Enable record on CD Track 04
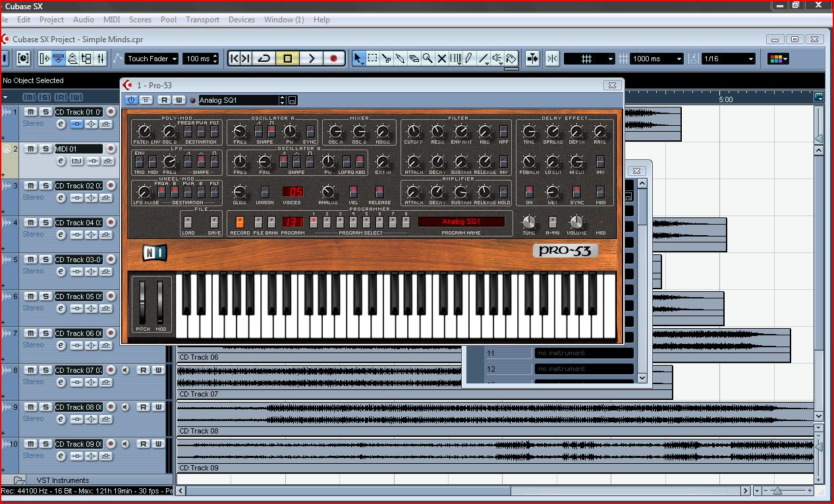Image resolution: width=834 pixels, height=504 pixels. point(111,223)
